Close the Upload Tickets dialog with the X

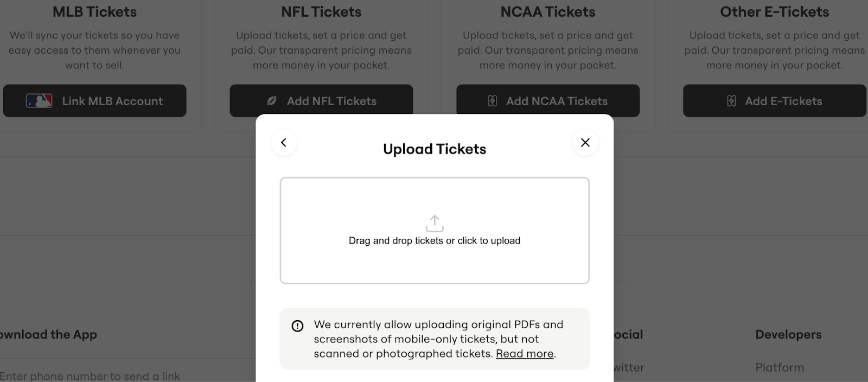585,142
